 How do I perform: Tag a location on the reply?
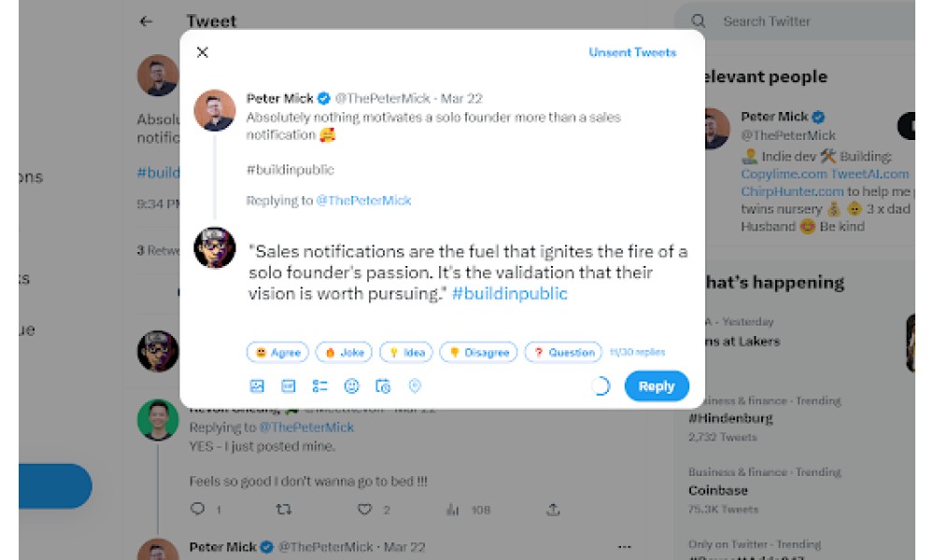[x=415, y=386]
